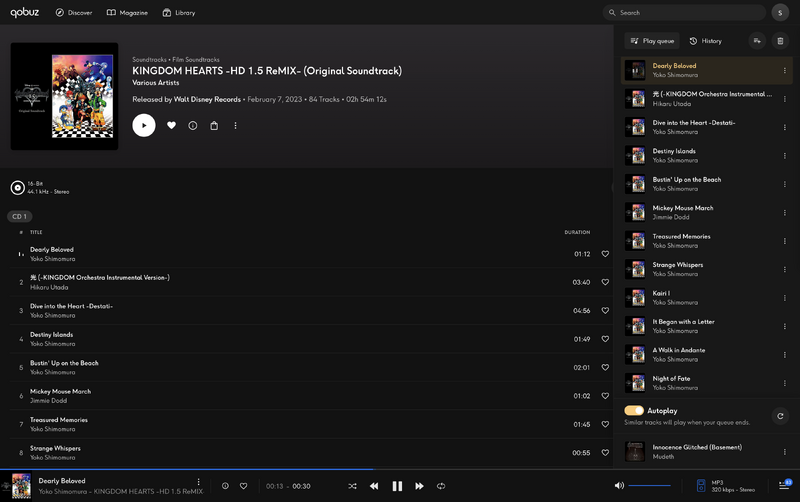Toggle shuffle playback
This screenshot has width=800, height=502.
pos(353,486)
